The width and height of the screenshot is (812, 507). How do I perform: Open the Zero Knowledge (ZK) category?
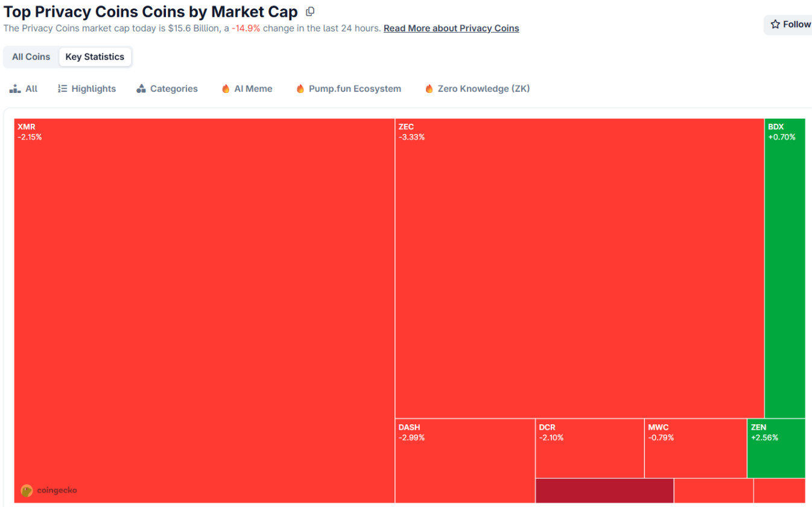tap(483, 89)
